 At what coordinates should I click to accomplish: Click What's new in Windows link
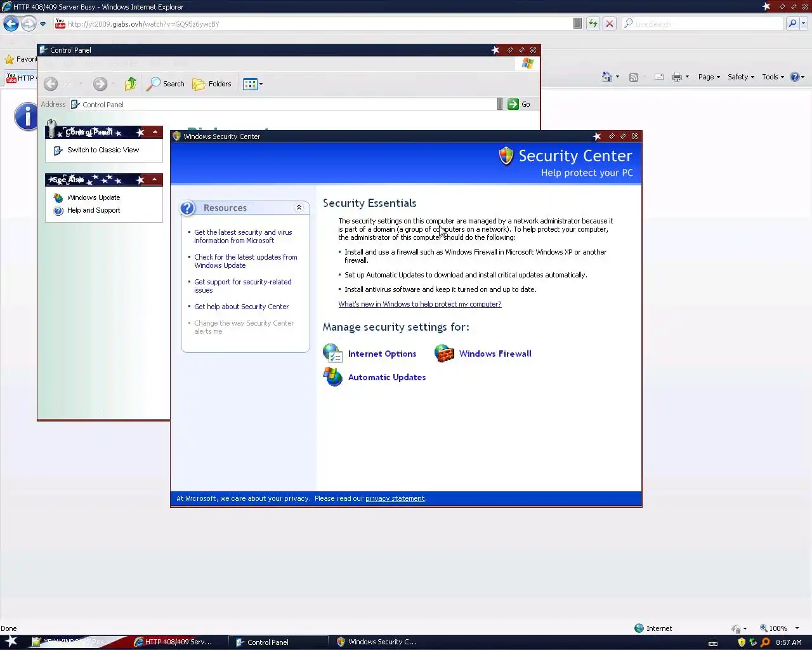coord(419,304)
